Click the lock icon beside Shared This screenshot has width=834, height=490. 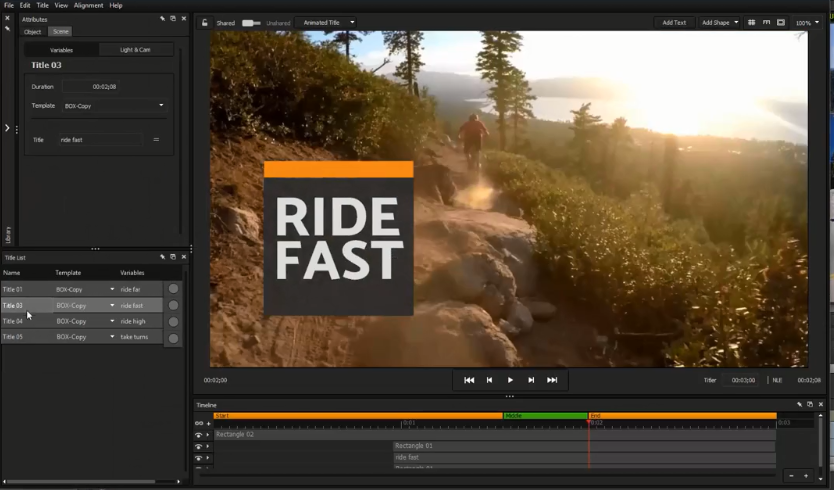click(205, 22)
